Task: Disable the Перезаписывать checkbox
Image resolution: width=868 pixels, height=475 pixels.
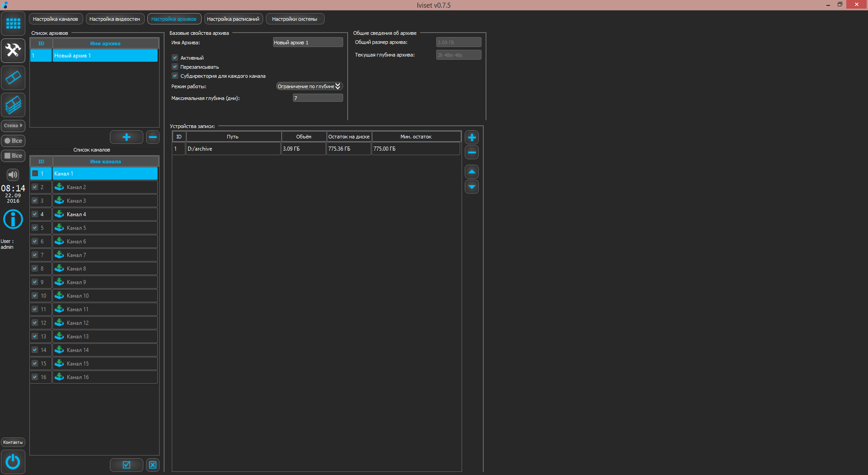Action: (x=175, y=67)
